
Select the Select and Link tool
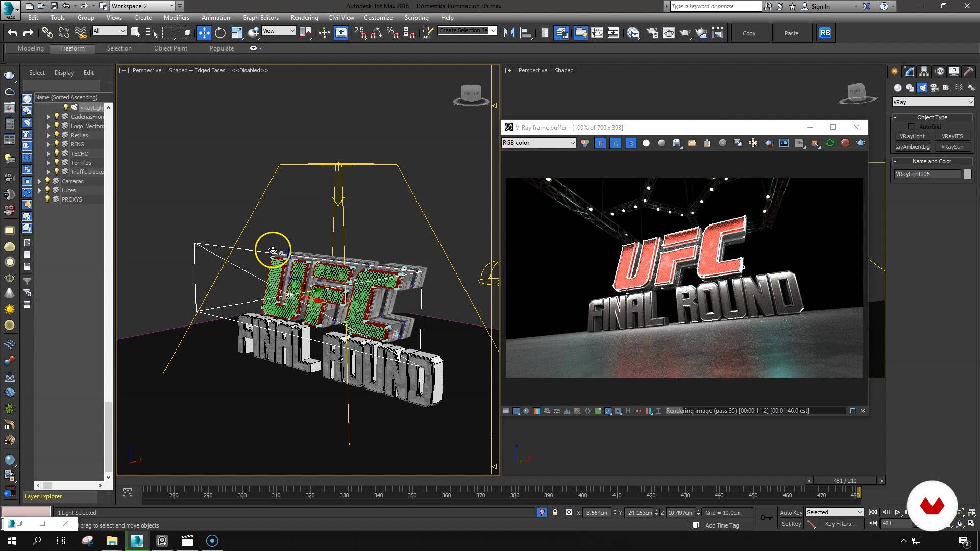(x=47, y=33)
